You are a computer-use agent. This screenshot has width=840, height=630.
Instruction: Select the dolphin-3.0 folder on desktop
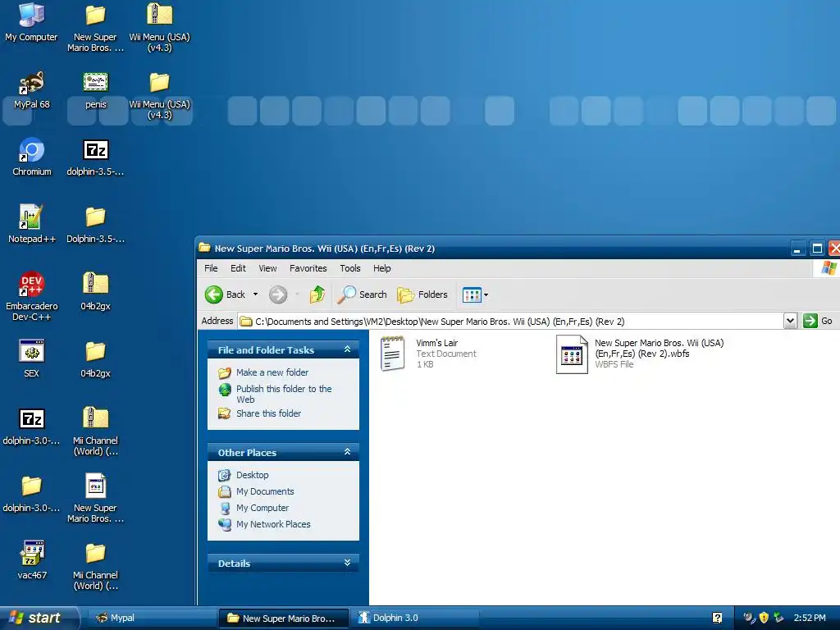32,486
